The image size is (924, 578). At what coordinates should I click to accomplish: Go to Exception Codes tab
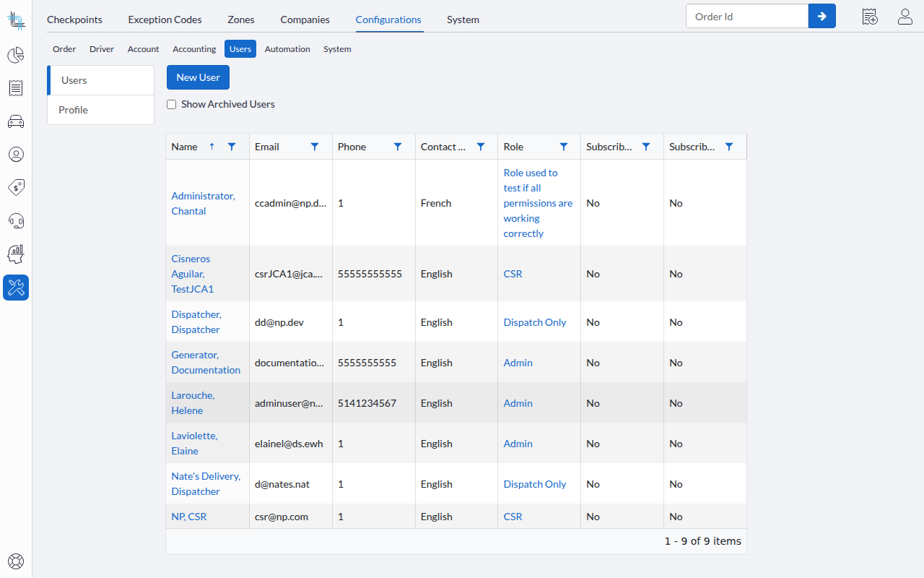coord(165,20)
